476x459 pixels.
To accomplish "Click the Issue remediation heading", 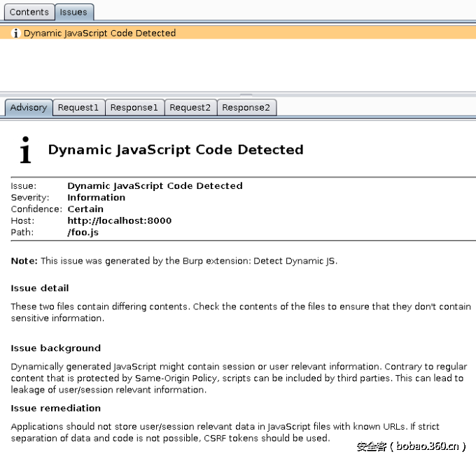I will pyautogui.click(x=56, y=409).
